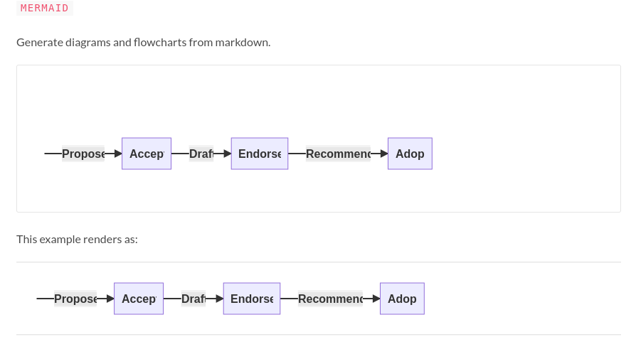
Task: Click the Recommend edge label in lower diagram
Action: tap(330, 299)
